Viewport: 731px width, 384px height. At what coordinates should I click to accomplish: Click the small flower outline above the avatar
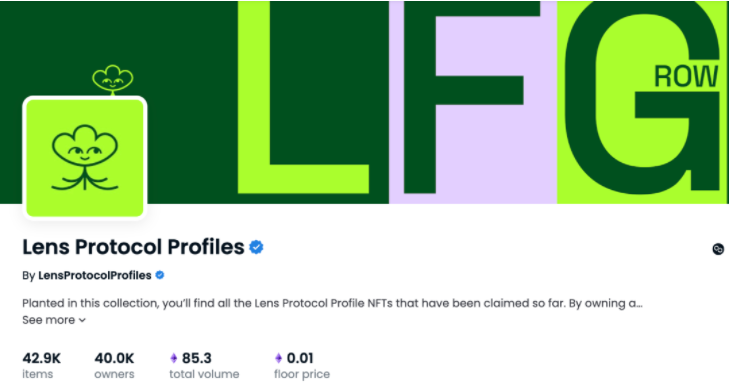pyautogui.click(x=112, y=80)
